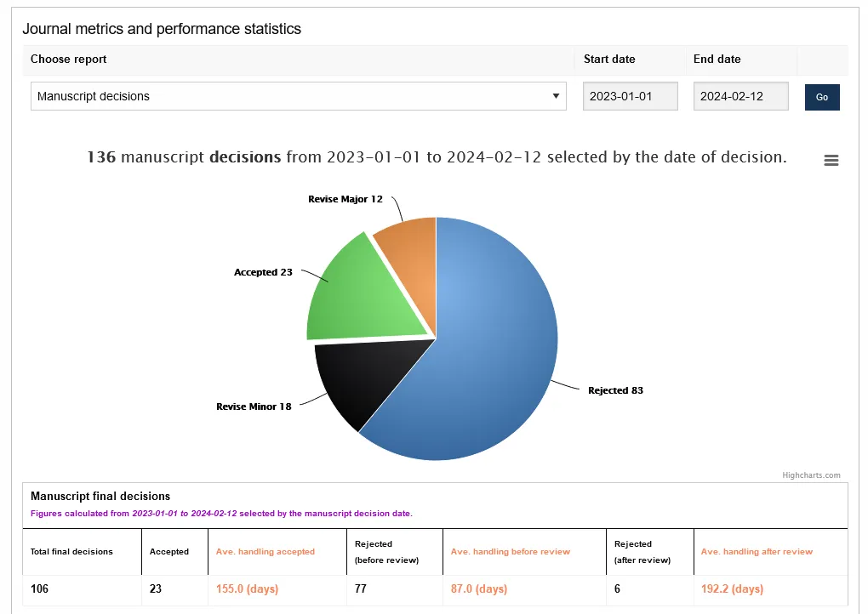Click the "Ave. handling after review" column header
The image size is (868, 614).
(x=757, y=552)
